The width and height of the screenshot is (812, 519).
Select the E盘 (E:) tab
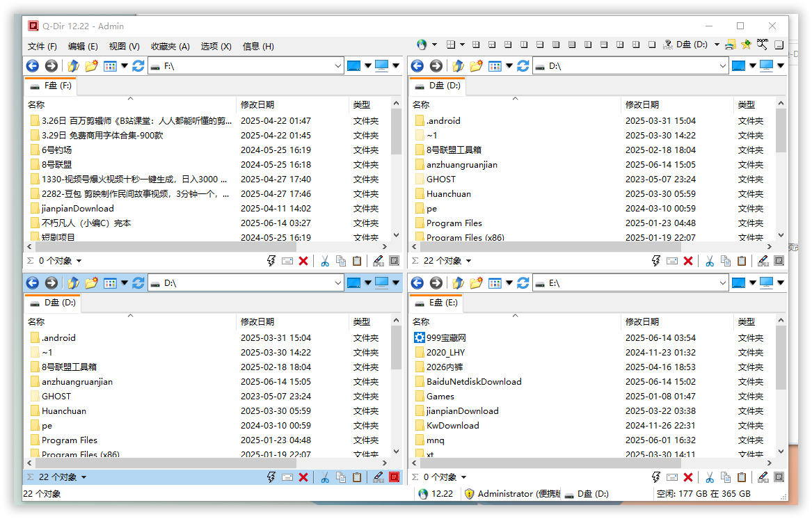[436, 303]
